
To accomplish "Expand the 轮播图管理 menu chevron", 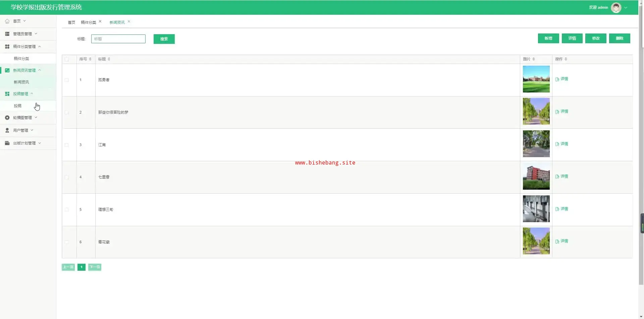I will coord(36,117).
